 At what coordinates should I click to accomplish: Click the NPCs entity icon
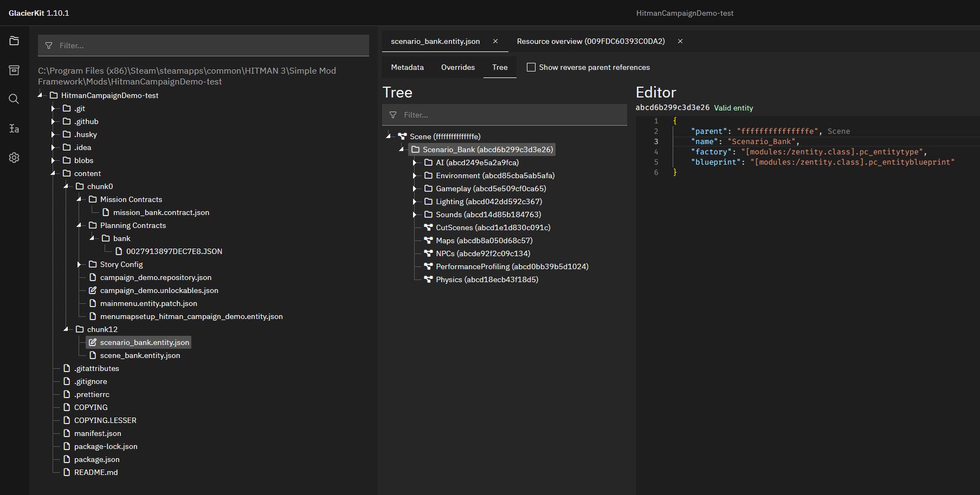(x=428, y=253)
